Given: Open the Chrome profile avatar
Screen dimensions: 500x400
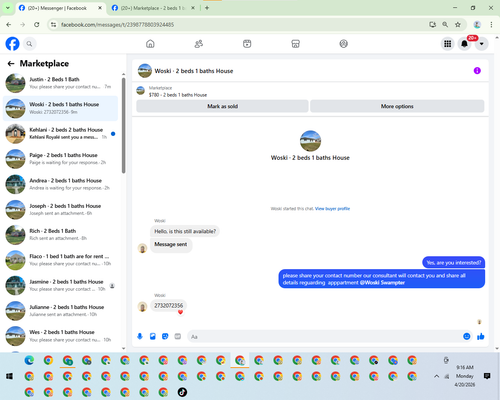Looking at the screenshot, I should tap(477, 25).
